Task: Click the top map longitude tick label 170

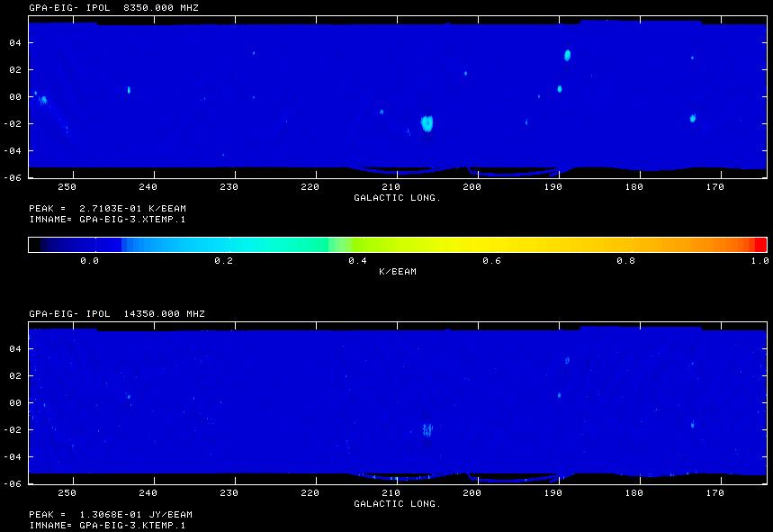Action: coord(715,187)
